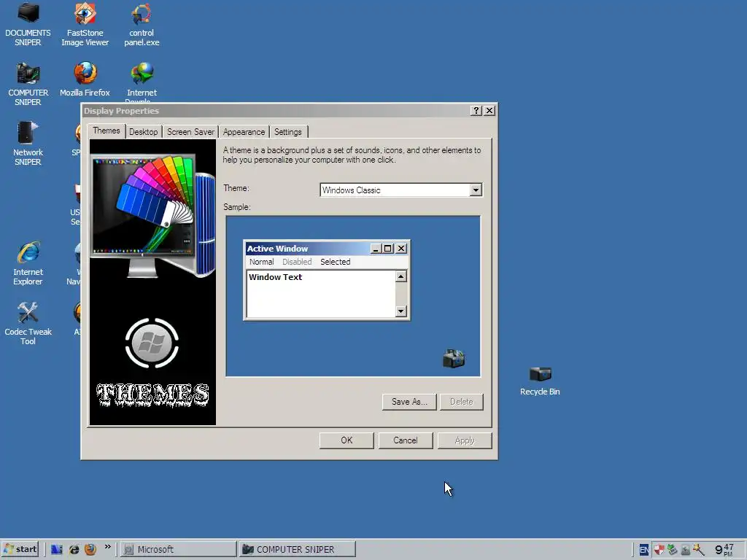Open the green tray icon after the shield
The height and width of the screenshot is (560, 747).
click(672, 550)
